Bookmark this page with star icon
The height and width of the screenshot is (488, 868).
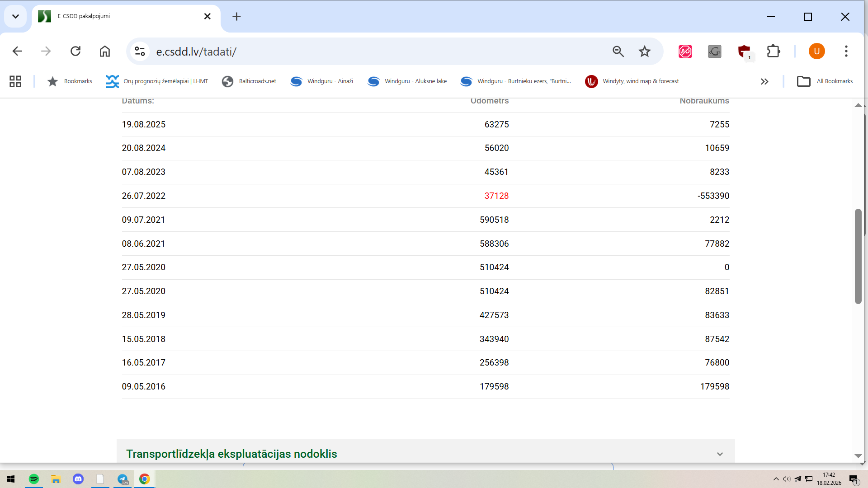click(x=644, y=51)
